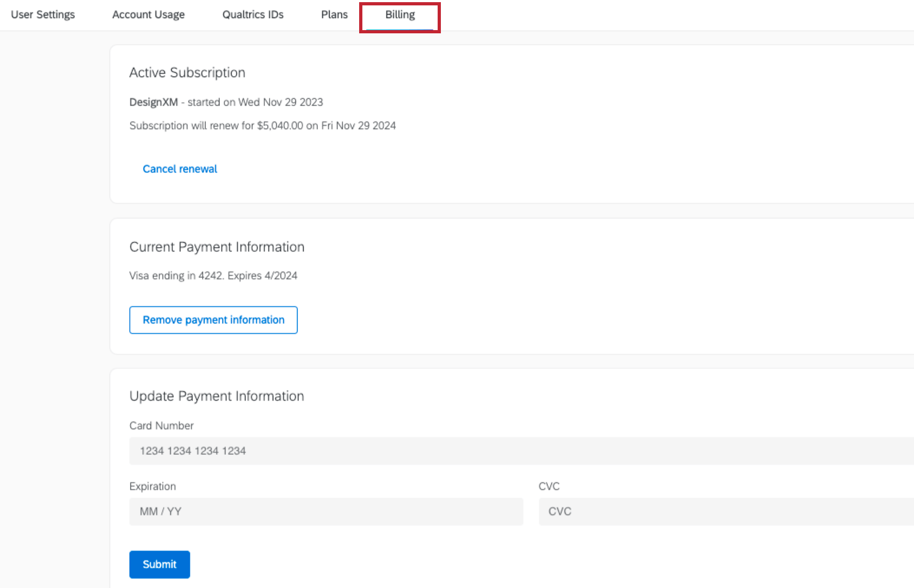This screenshot has height=588, width=914.
Task: Go to the Qualtrics IDs tab
Action: (253, 15)
